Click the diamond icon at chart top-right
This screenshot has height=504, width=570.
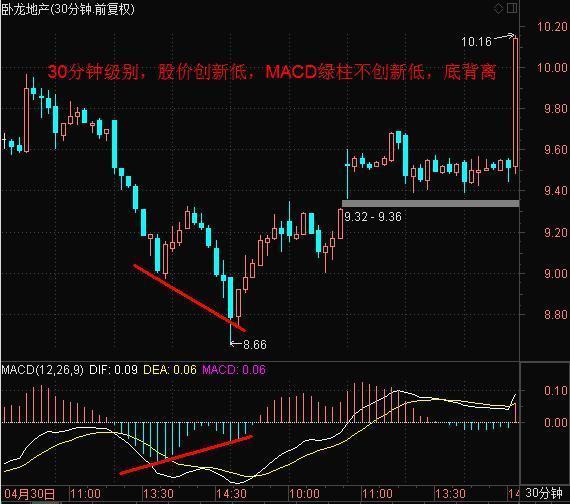pos(498,8)
